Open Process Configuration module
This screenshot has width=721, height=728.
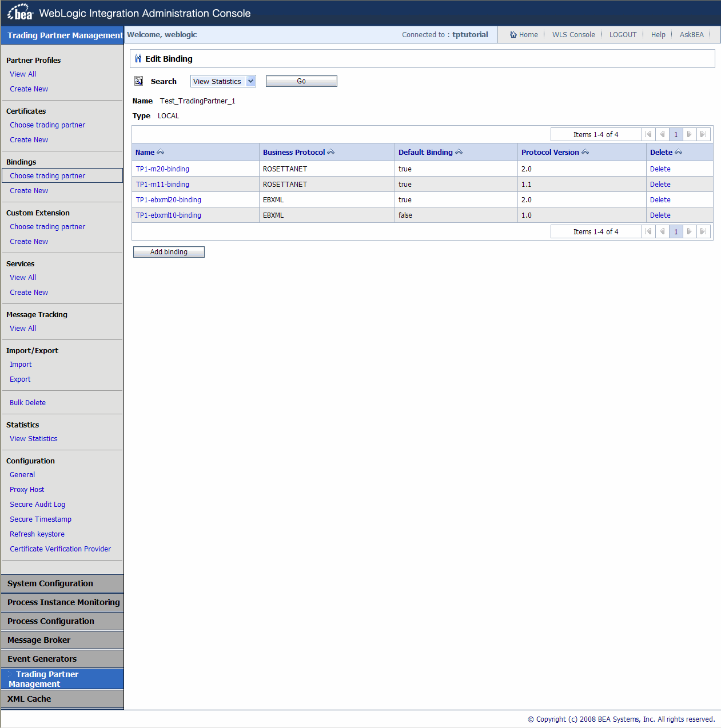click(62, 621)
